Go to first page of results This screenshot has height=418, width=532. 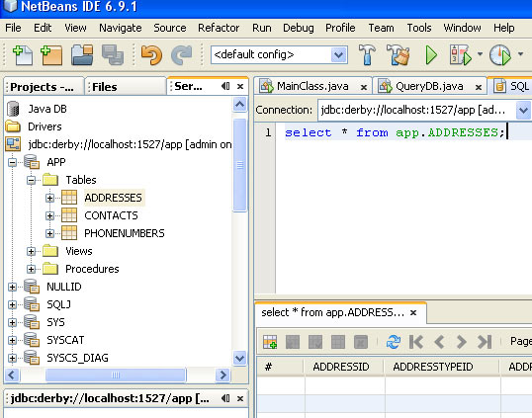pyautogui.click(x=416, y=342)
